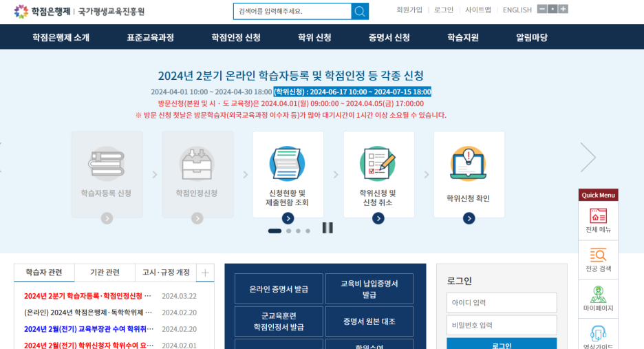Click 증명서 원본 대조 button

click(369, 321)
